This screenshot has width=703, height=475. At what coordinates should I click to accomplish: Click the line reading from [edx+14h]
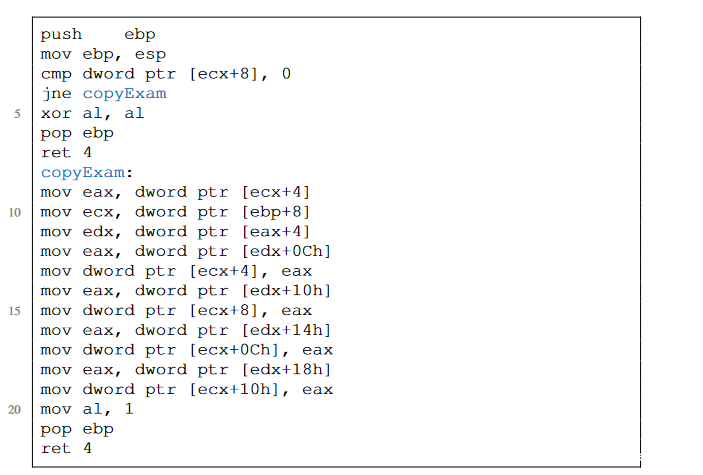pyautogui.click(x=186, y=330)
